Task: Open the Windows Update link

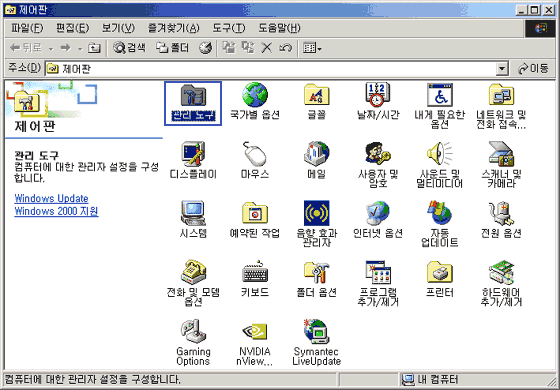Action: 51,199
